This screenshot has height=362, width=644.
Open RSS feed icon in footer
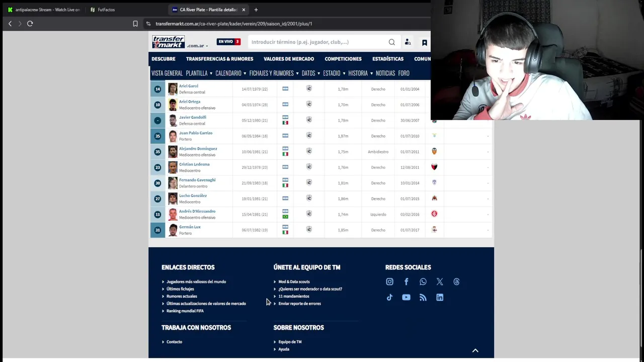click(423, 298)
